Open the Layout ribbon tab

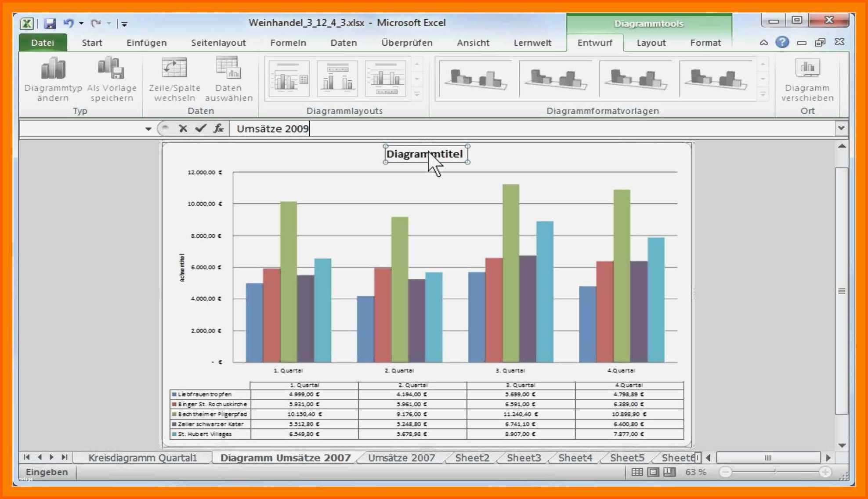pyautogui.click(x=651, y=43)
